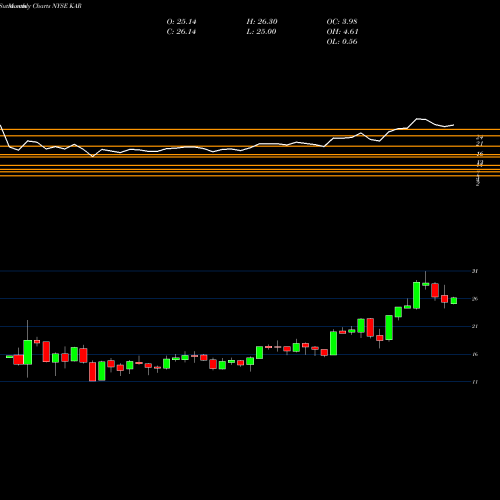Click the '26' candlestick price axis label
Viewport: 500px width, 500px height.
[475, 299]
